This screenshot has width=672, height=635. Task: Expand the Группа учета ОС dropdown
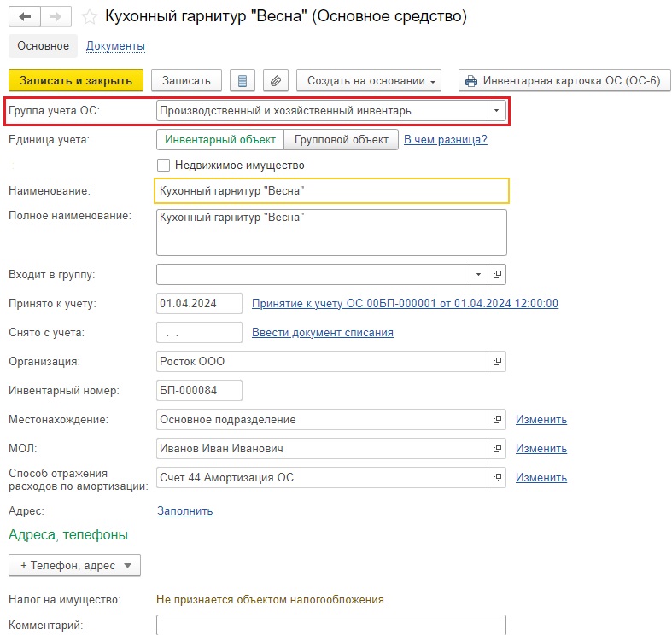(x=497, y=111)
